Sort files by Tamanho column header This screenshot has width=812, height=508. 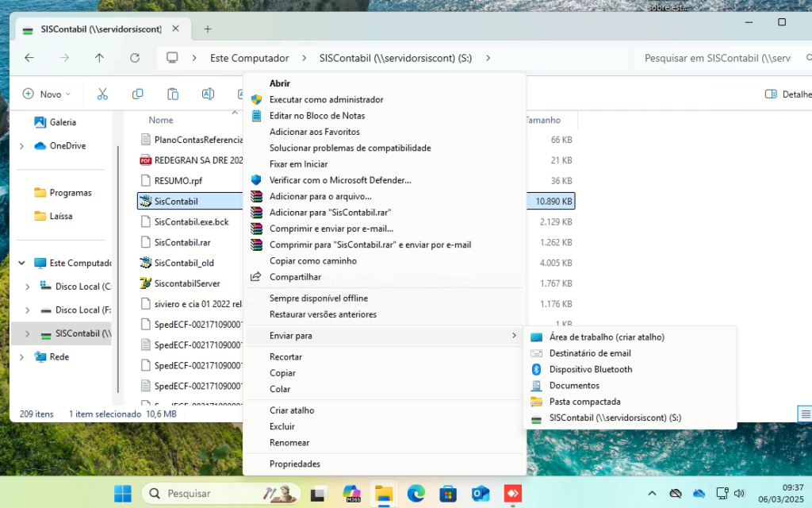[543, 120]
